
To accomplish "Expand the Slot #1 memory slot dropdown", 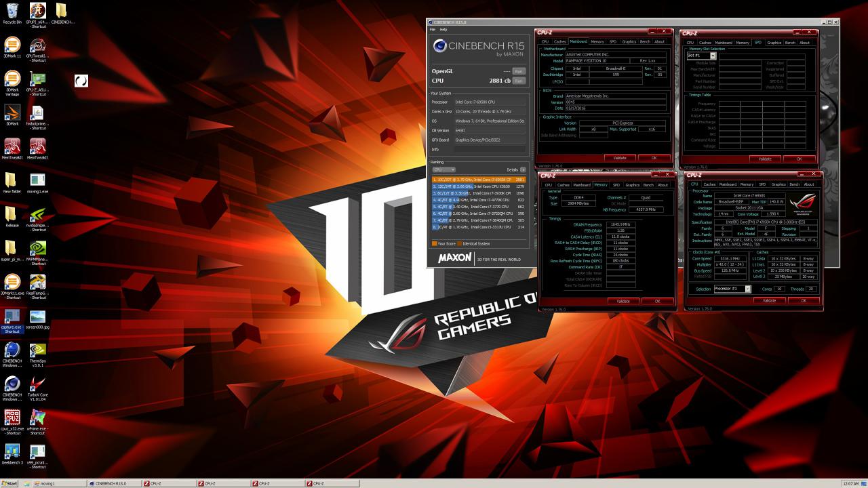I will (x=713, y=56).
